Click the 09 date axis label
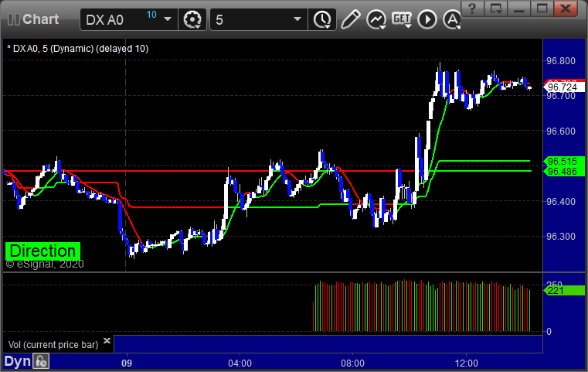Screen dimensions: 588x372 [x=127, y=363]
